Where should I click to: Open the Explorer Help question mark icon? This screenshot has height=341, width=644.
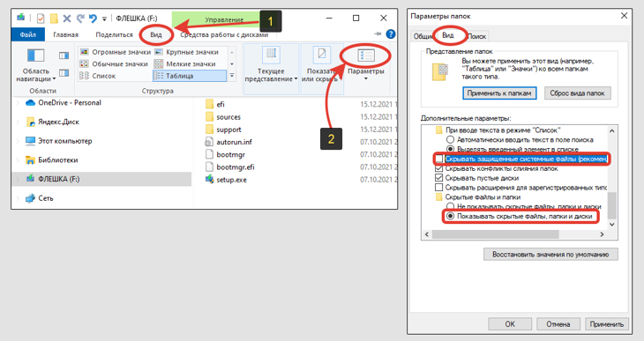coord(391,34)
